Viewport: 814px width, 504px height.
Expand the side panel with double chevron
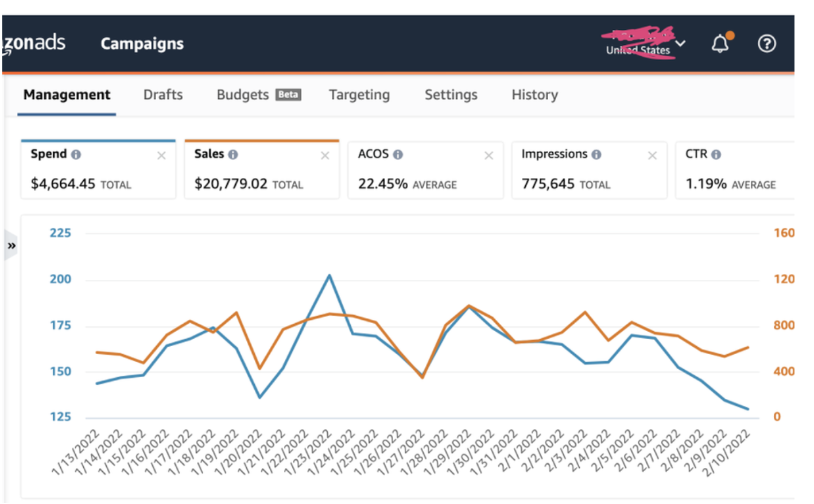pyautogui.click(x=11, y=246)
